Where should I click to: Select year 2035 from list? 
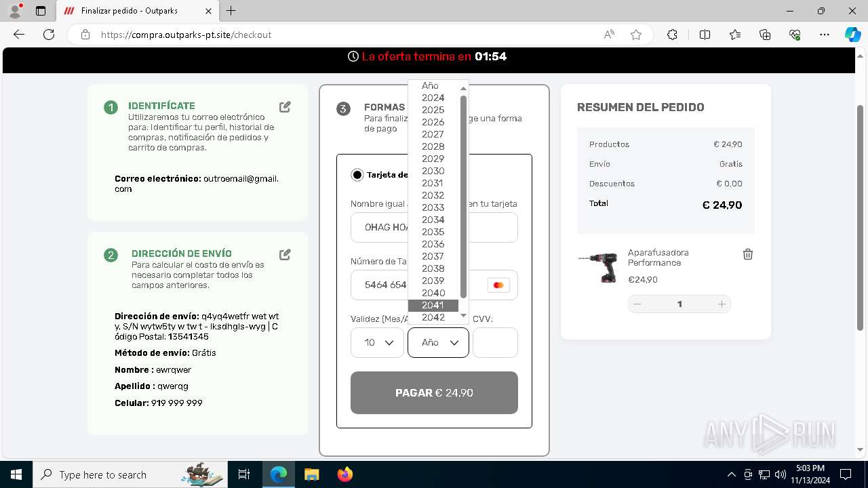433,232
